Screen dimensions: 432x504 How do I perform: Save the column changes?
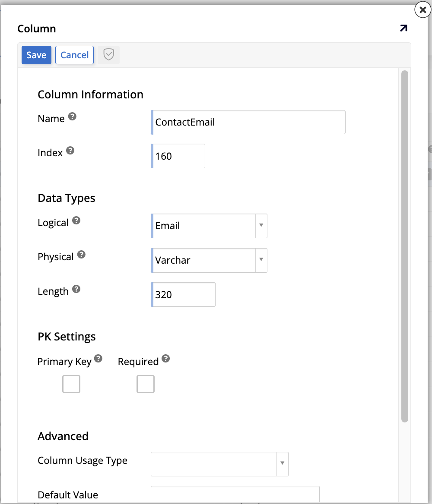tap(36, 55)
